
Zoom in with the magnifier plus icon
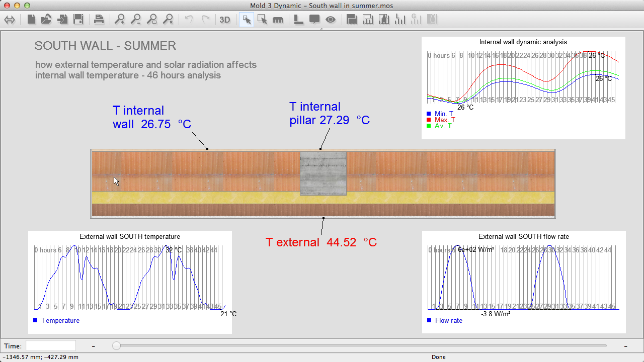120,20
